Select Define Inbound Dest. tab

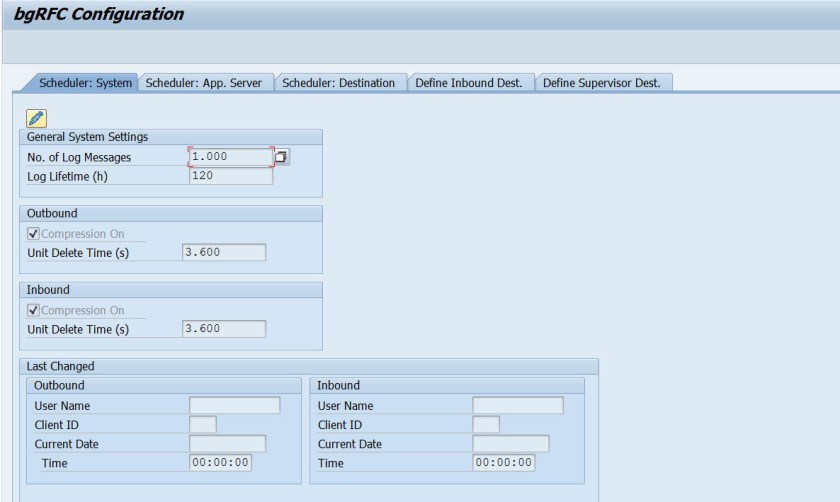[469, 83]
